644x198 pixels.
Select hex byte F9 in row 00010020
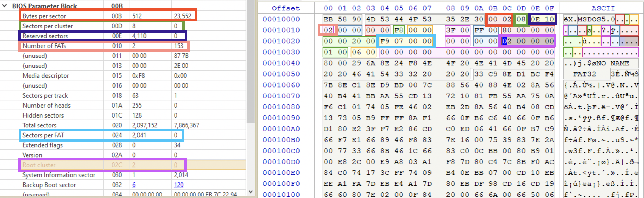click(x=384, y=41)
